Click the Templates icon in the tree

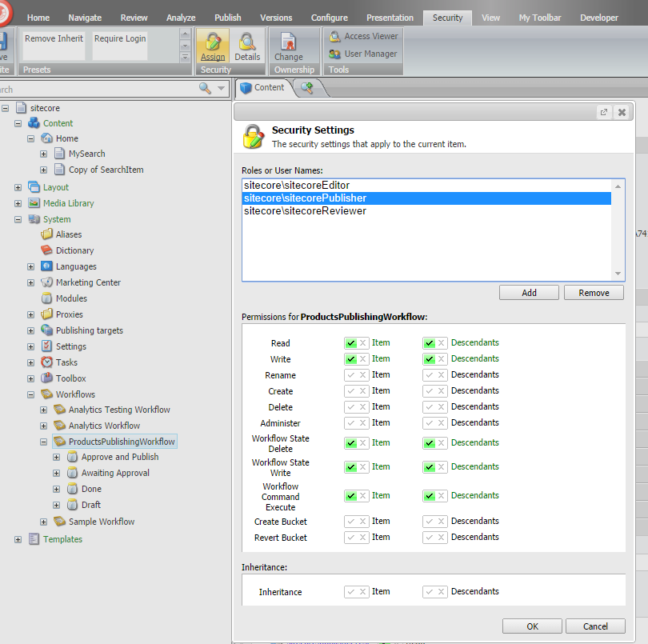(34, 539)
